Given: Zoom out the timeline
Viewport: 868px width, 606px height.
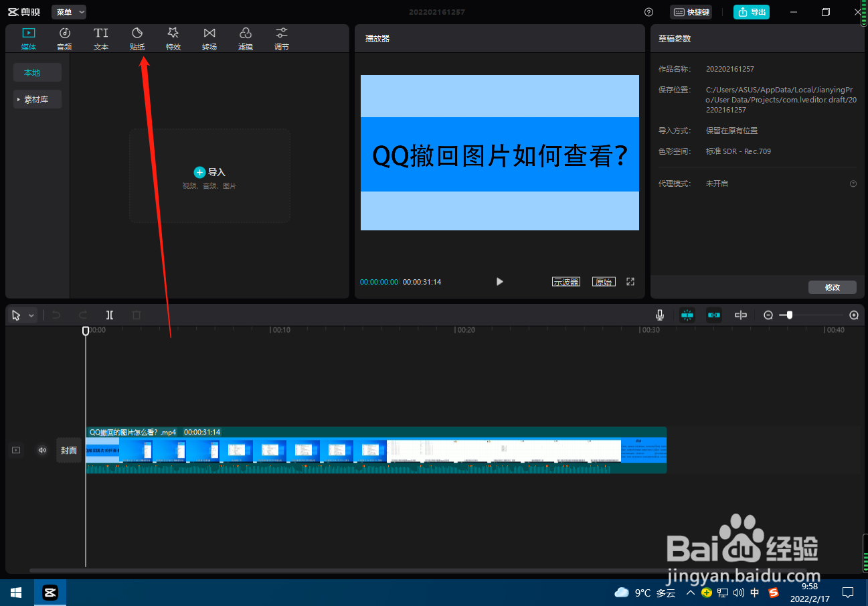Looking at the screenshot, I should [768, 315].
